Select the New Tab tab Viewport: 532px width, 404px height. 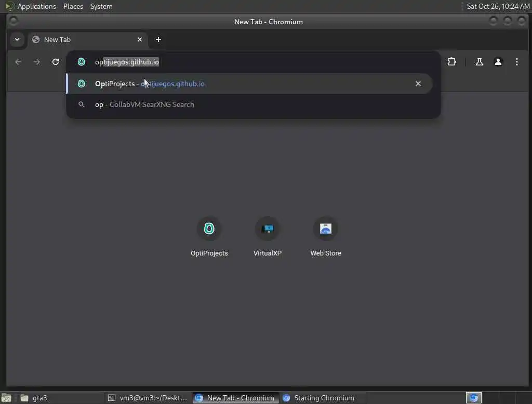pyautogui.click(x=87, y=39)
